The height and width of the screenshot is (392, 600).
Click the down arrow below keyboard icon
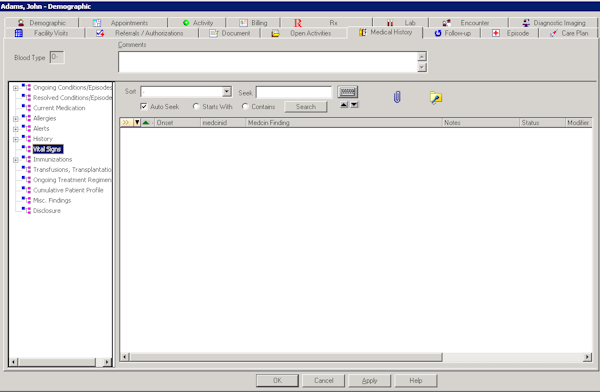pos(354,105)
